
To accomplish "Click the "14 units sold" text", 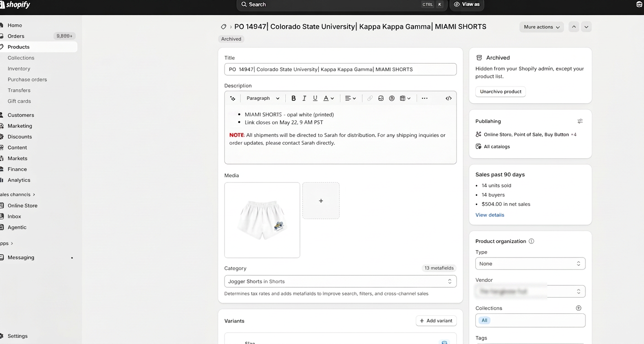I will tap(496, 186).
